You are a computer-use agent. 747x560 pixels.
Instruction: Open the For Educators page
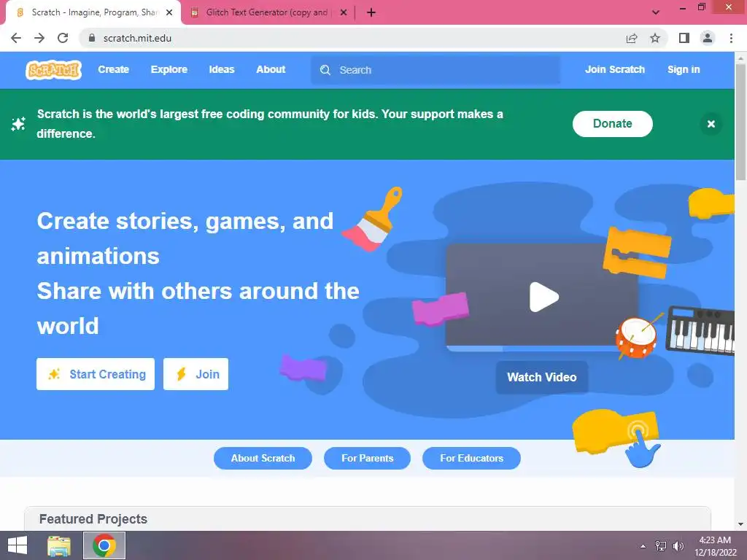pyautogui.click(x=472, y=458)
